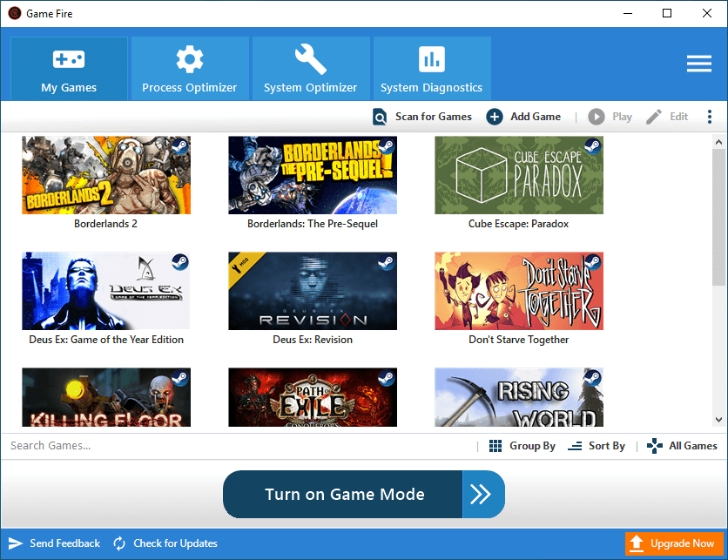Close the Game Fire window
The image size is (728, 560).
pos(706,13)
